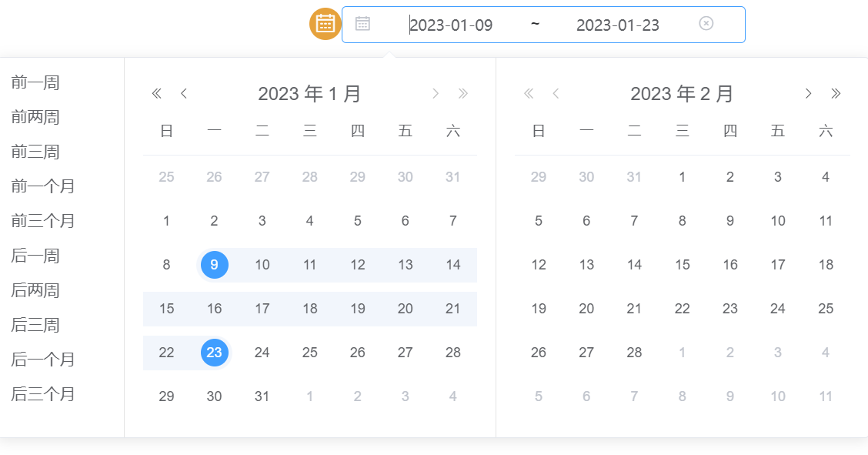Pick January 31 in the left calendar
This screenshot has height=455, width=868.
click(262, 396)
